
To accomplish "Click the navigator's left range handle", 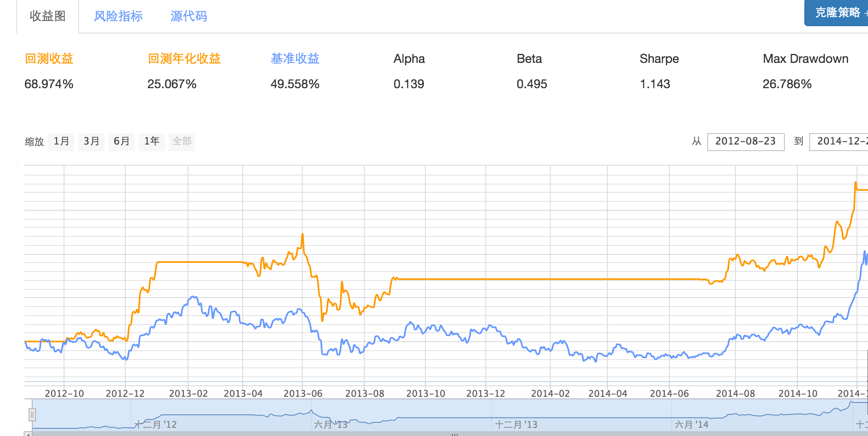I will [x=32, y=415].
